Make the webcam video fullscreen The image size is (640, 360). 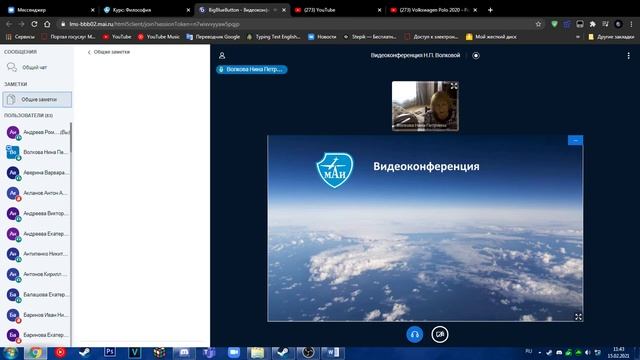click(454, 86)
